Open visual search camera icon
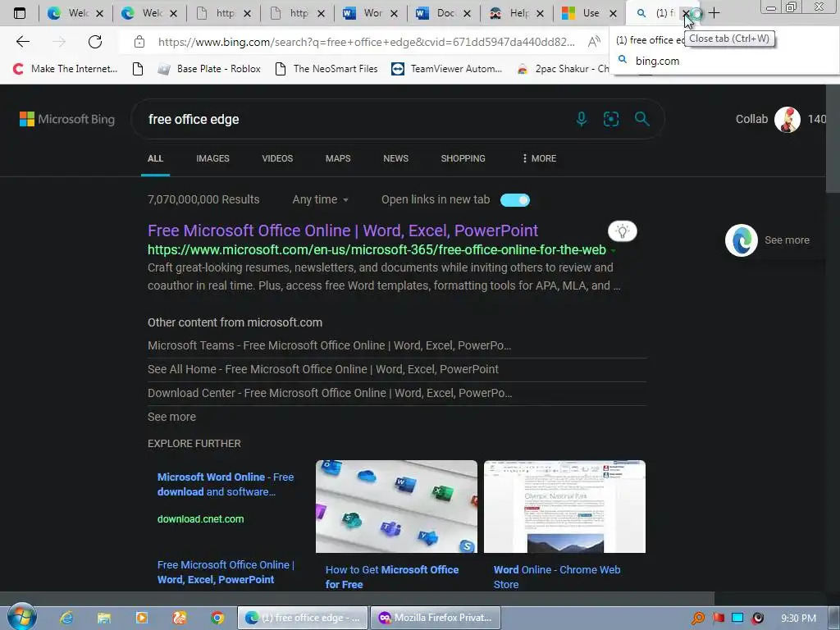 (x=610, y=119)
